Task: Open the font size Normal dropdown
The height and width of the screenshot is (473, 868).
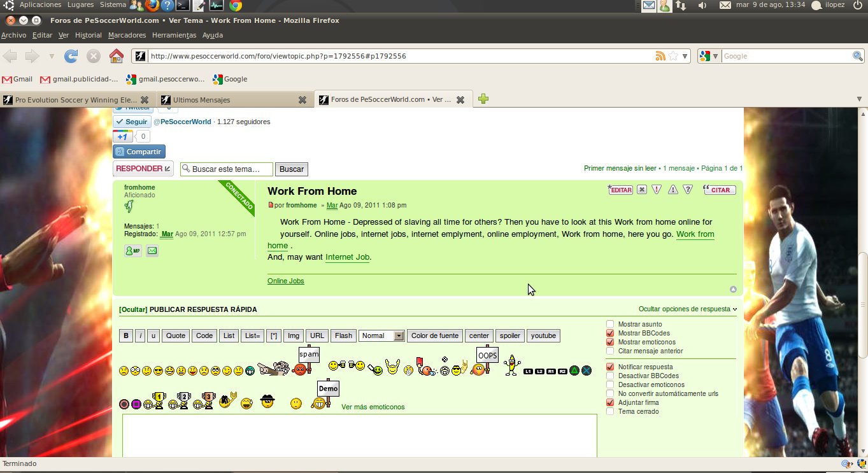Action: point(381,335)
